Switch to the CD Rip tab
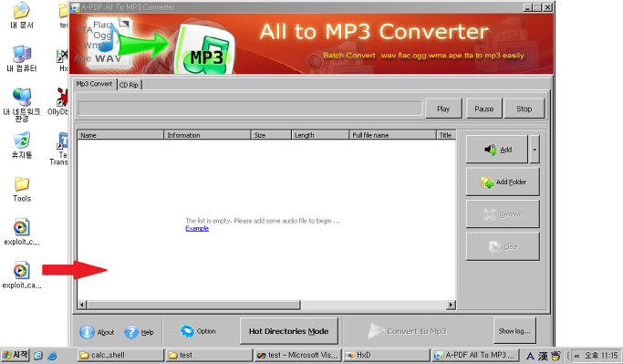 point(130,85)
